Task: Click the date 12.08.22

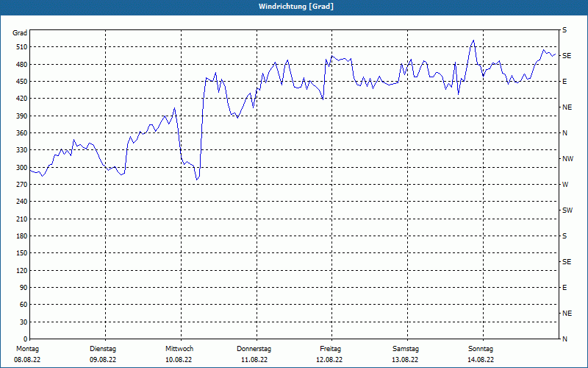Action: tap(329, 360)
